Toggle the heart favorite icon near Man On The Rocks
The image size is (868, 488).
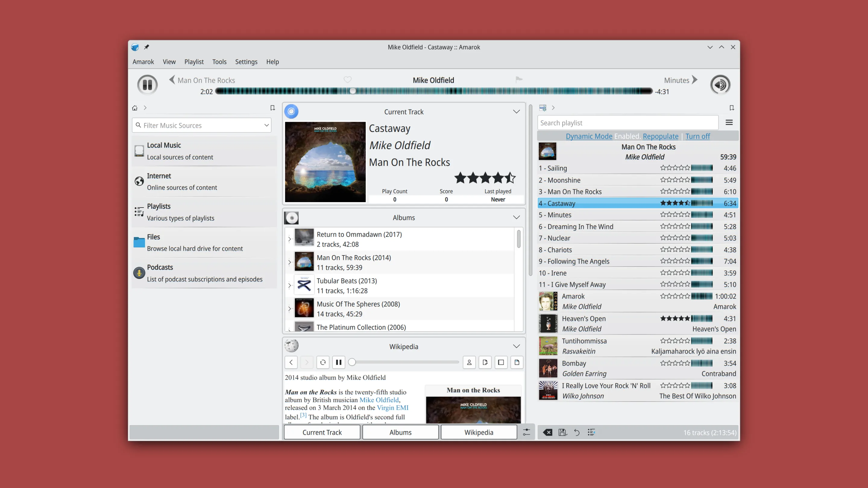coord(348,80)
